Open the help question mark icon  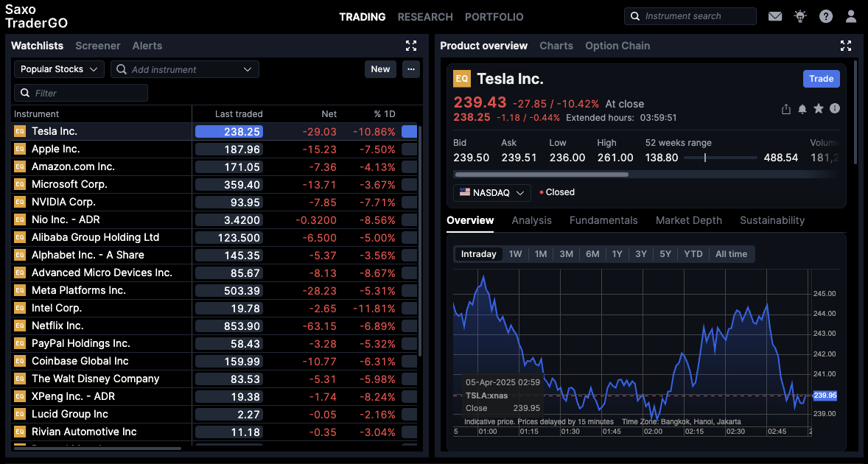[x=826, y=16]
